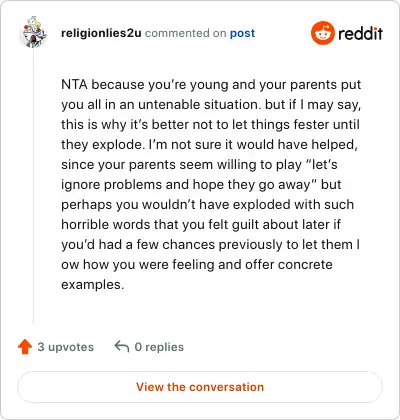400x420 pixels.
Task: Click the reply arrow icon
Action: (x=122, y=346)
